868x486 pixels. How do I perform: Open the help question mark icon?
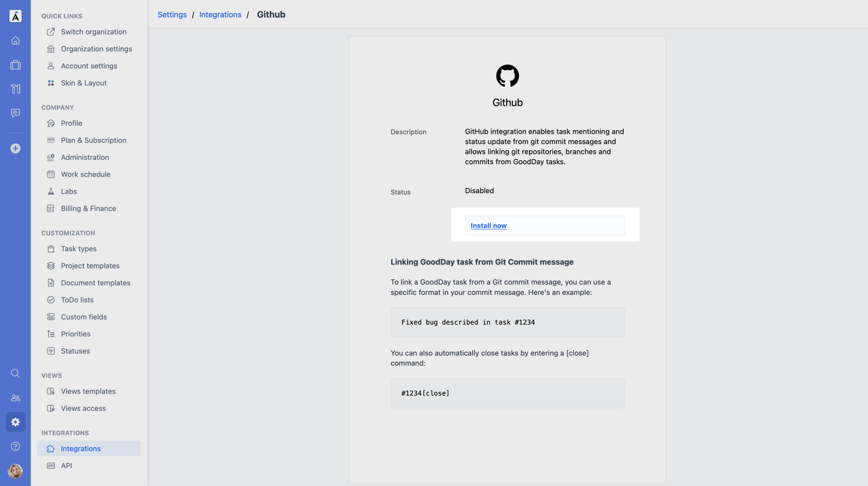pos(16,446)
